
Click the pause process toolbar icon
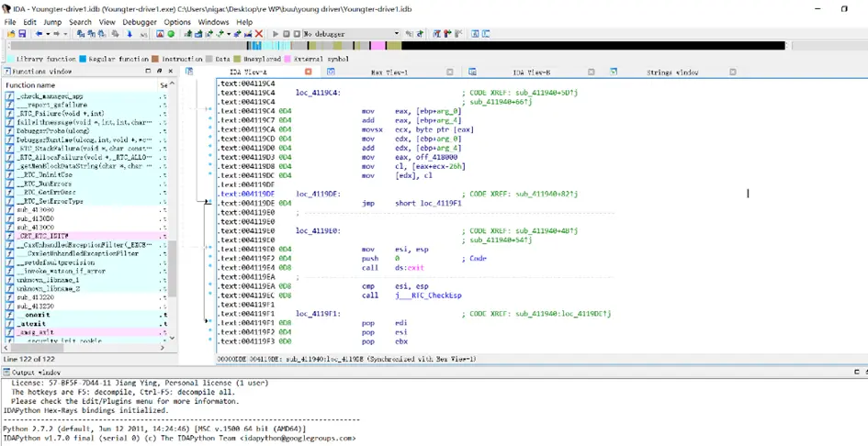[287, 34]
